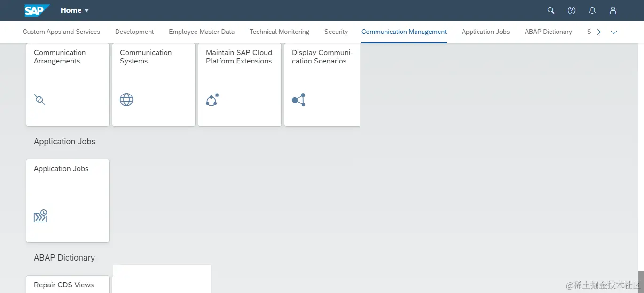Open the help question mark icon
The width and height of the screenshot is (644, 293).
(572, 10)
